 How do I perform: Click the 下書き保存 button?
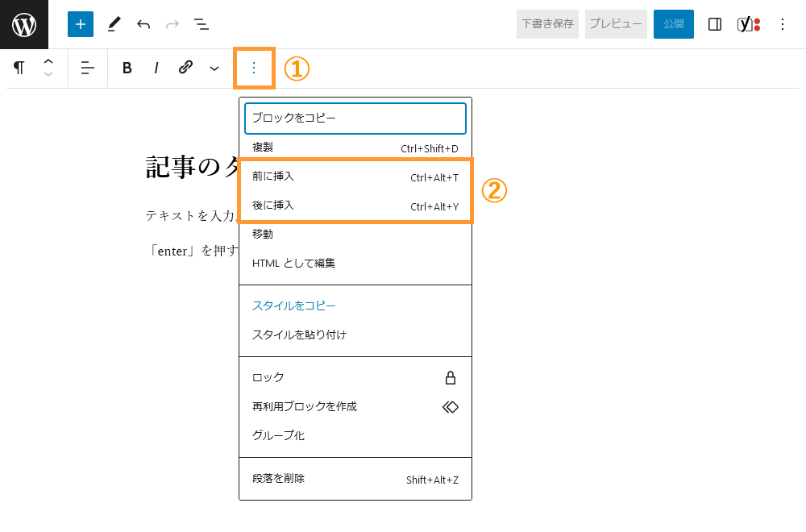click(547, 24)
